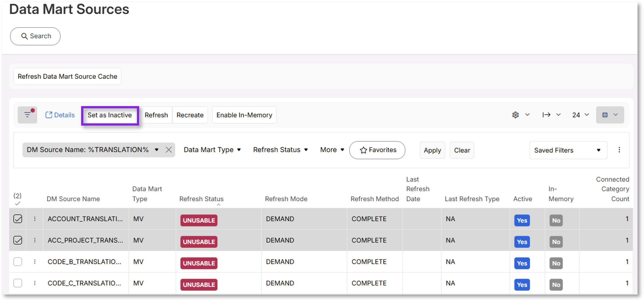Viewport: 644px width, 301px height.
Task: Sort by Last Refresh Type column header
Action: [x=472, y=199]
